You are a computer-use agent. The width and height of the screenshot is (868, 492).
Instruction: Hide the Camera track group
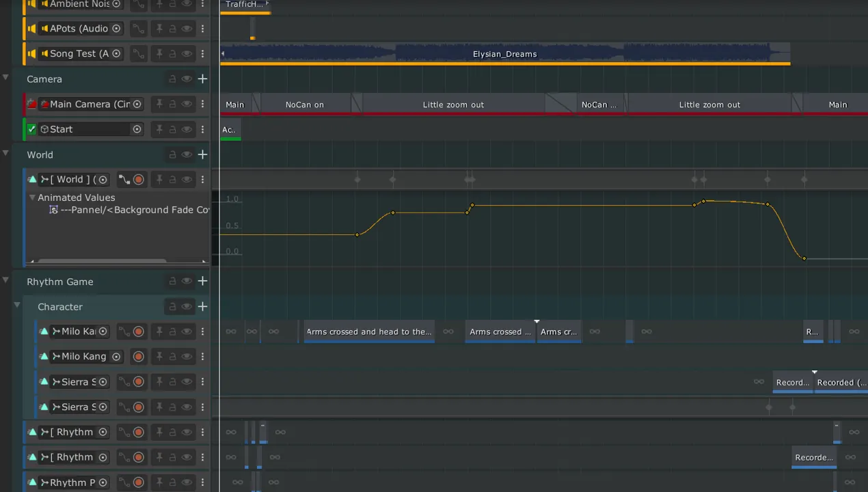187,79
